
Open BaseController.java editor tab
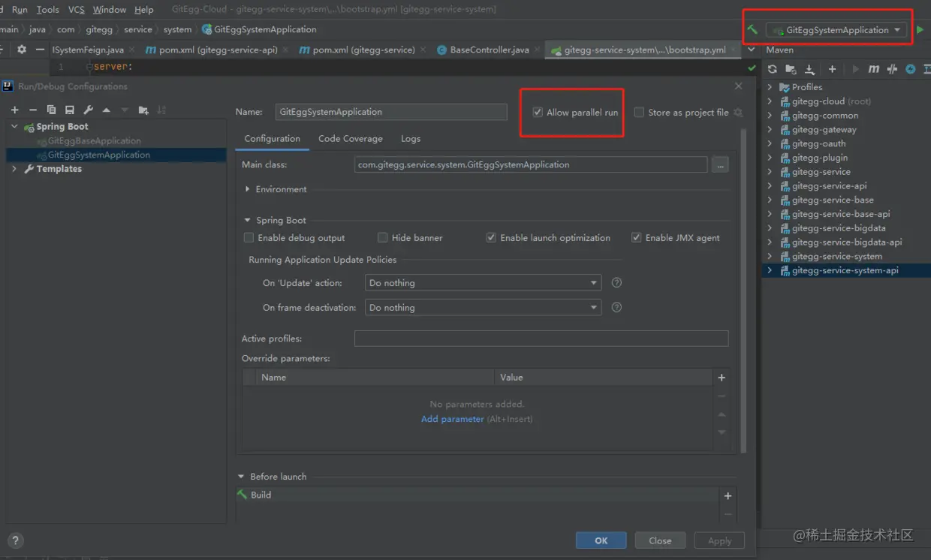[x=489, y=50]
